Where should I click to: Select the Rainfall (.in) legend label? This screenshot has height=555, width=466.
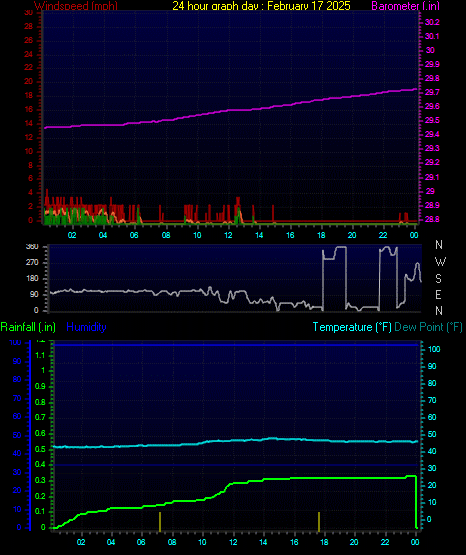point(28,327)
